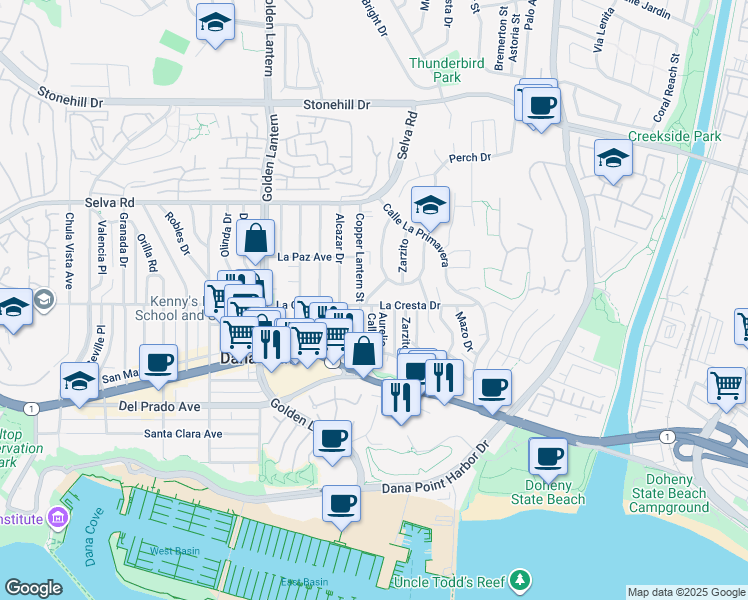Select the shopping bag marker near La Paz Ave
748x600 pixels.
(x=255, y=239)
